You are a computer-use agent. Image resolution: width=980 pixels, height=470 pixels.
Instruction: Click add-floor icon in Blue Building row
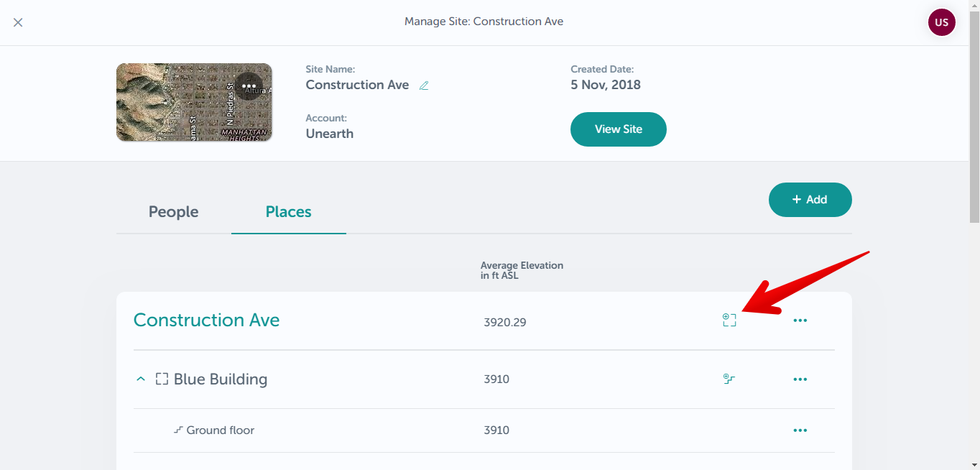[729, 379]
